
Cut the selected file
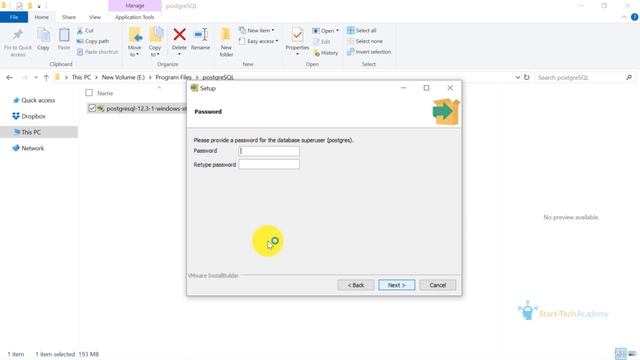85,31
